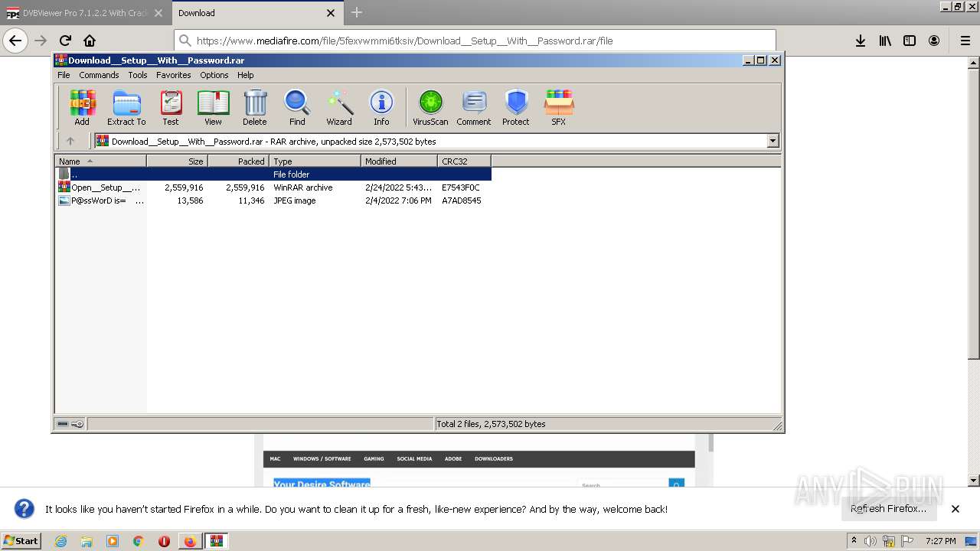Click the Firefox taskbar icon
Screen dimensions: 980x551
pos(190,541)
